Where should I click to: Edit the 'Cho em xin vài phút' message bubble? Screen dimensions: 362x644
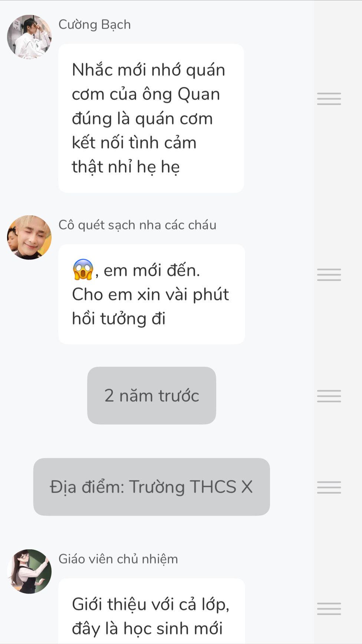tap(152, 294)
